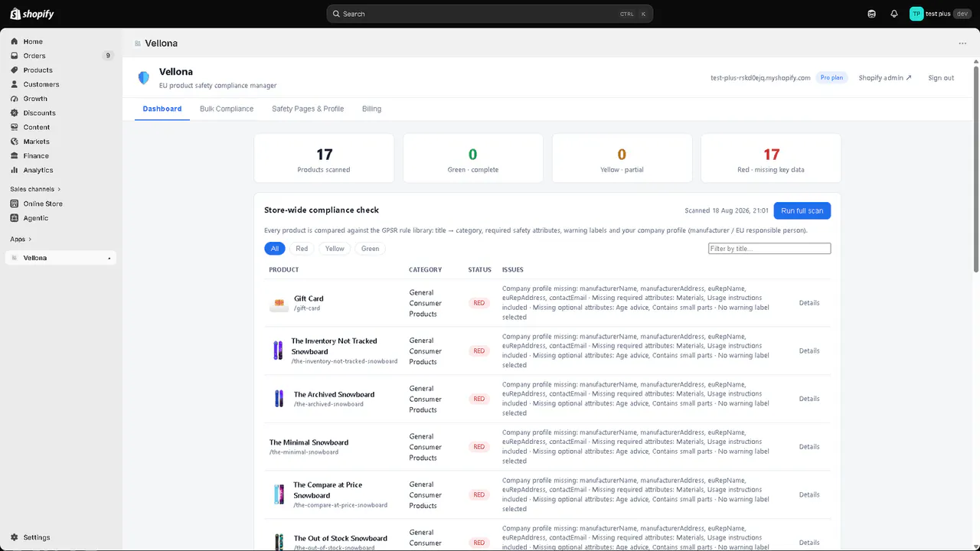Click the Orders badge showing 9
The image size is (980, 551).
[108, 56]
